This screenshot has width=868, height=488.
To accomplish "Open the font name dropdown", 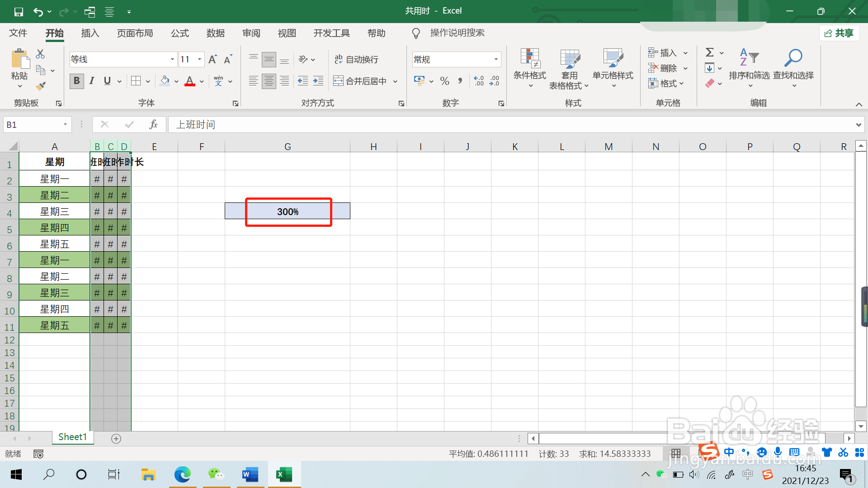I will pos(172,59).
